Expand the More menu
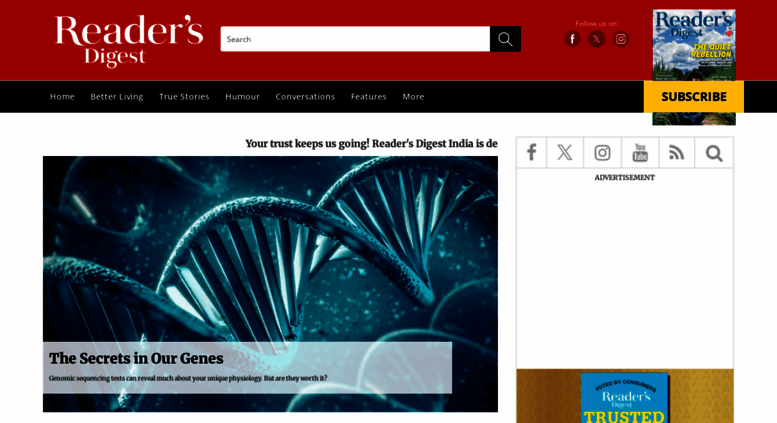The height and width of the screenshot is (423, 777). 413,97
